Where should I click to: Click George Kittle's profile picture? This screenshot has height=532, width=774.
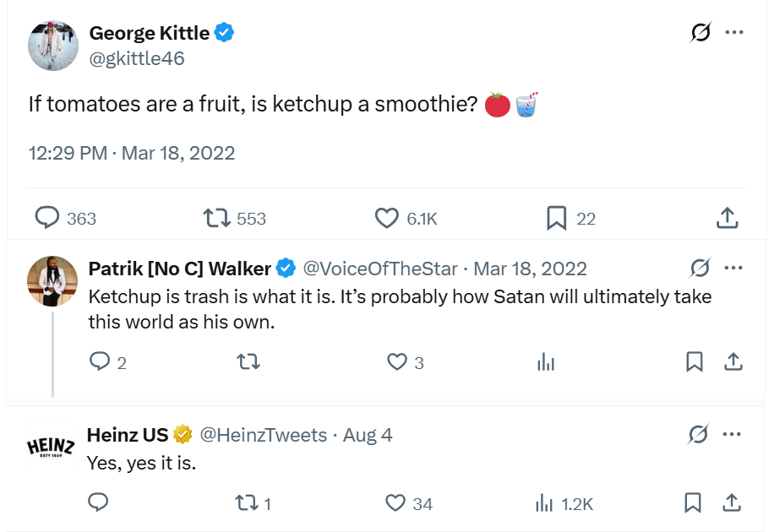tap(53, 46)
